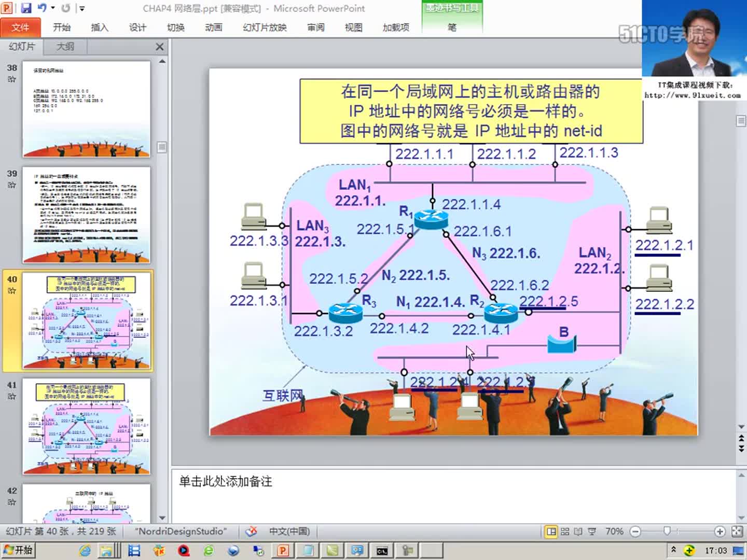Image resolution: width=747 pixels, height=560 pixels.
Task: Click 中文(中国) language indicator
Action: 289,531
